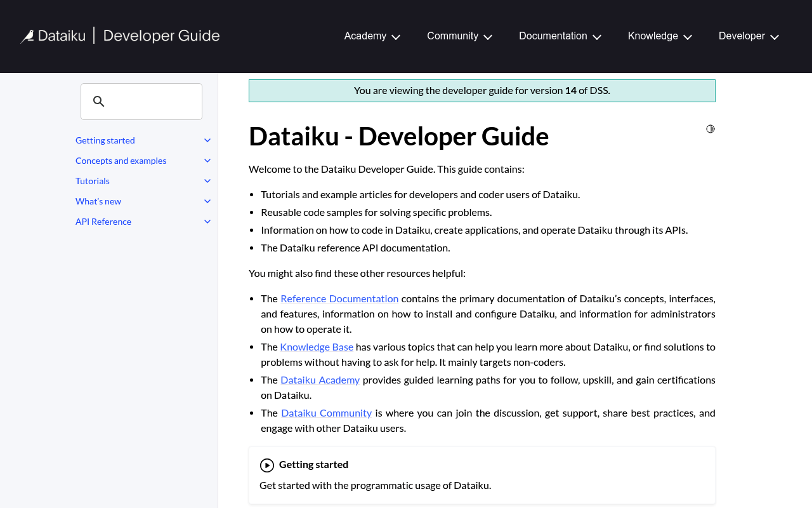Follow the Dataiku Academy link
The image size is (812, 508).
click(x=320, y=380)
